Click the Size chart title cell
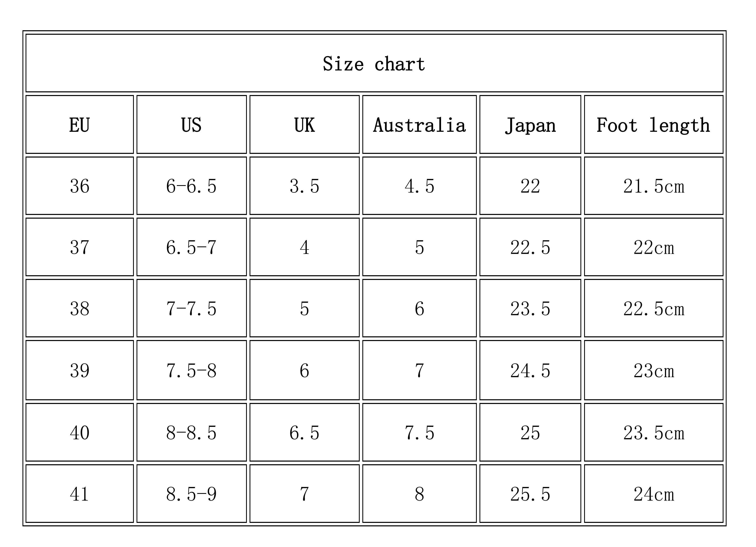The width and height of the screenshot is (756, 547). coord(374,63)
